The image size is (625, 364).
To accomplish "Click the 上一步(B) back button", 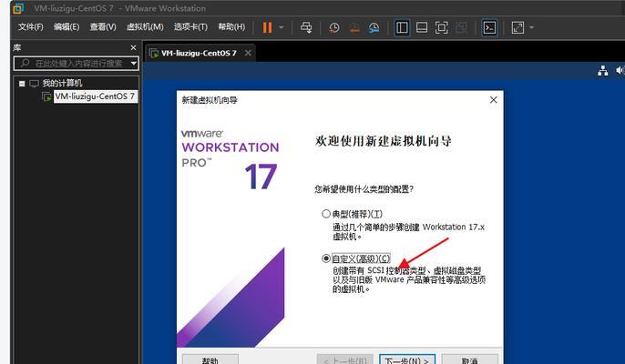I will [x=344, y=359].
